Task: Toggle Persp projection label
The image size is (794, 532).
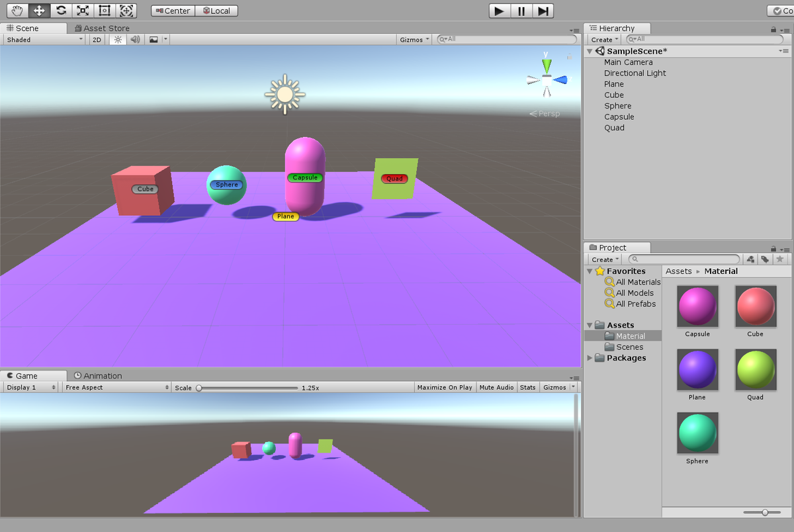Action: (x=545, y=114)
